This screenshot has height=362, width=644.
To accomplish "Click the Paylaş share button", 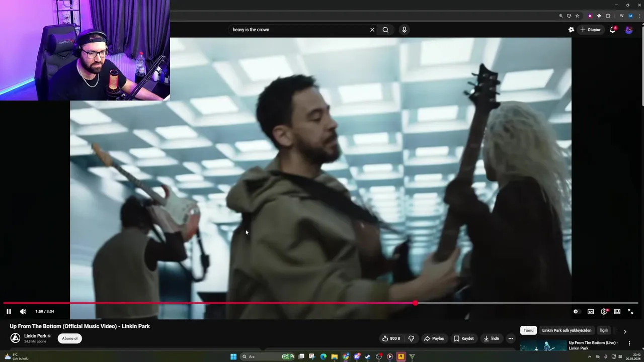I will pyautogui.click(x=434, y=338).
